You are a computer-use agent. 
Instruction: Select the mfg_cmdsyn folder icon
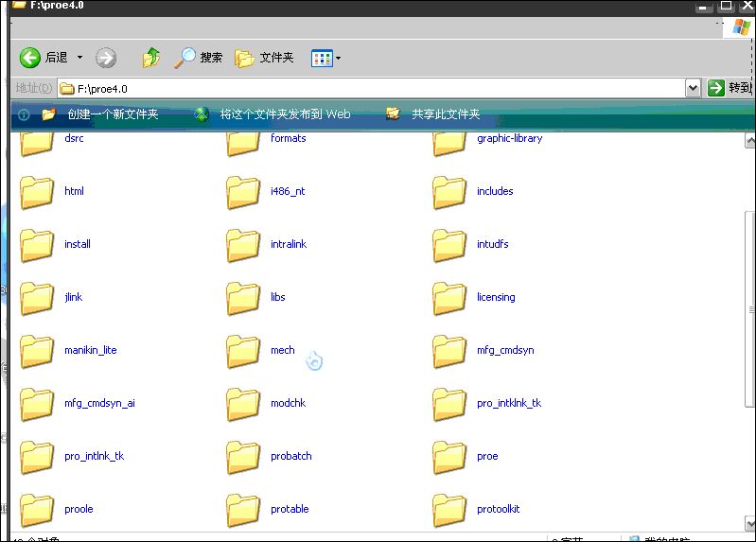tap(449, 352)
